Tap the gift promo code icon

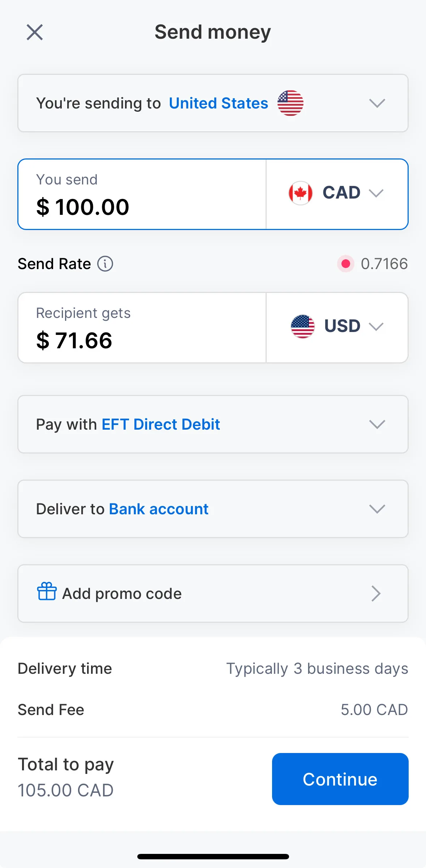[47, 591]
